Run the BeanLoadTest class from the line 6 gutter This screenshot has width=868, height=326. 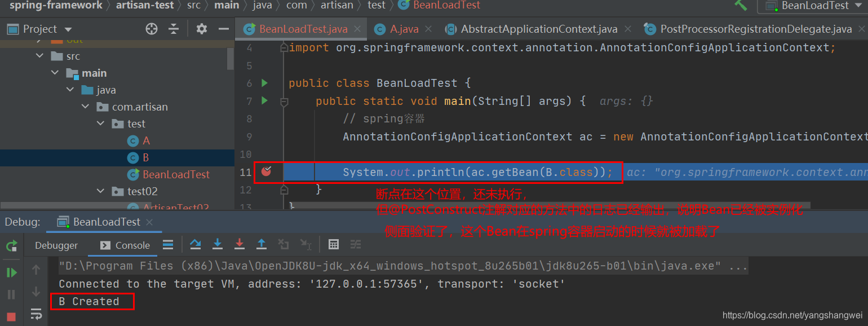[264, 83]
